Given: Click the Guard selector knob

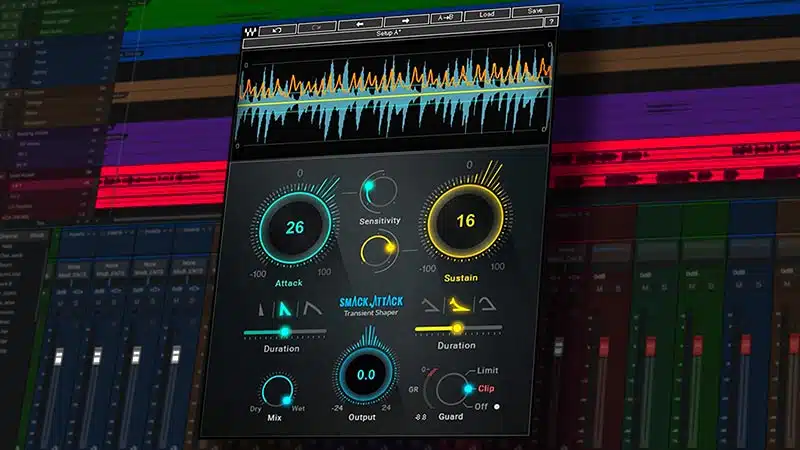Looking at the screenshot, I should tap(453, 390).
